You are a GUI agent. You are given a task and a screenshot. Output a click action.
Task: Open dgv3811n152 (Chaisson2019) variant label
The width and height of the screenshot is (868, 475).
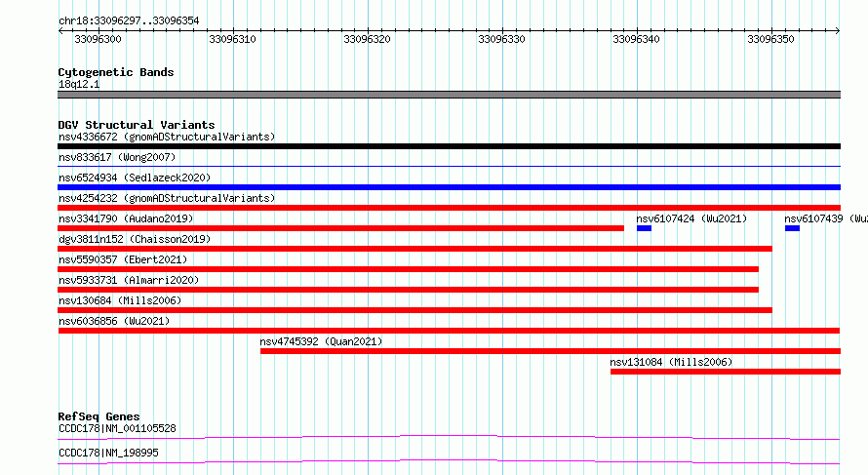click(x=135, y=239)
